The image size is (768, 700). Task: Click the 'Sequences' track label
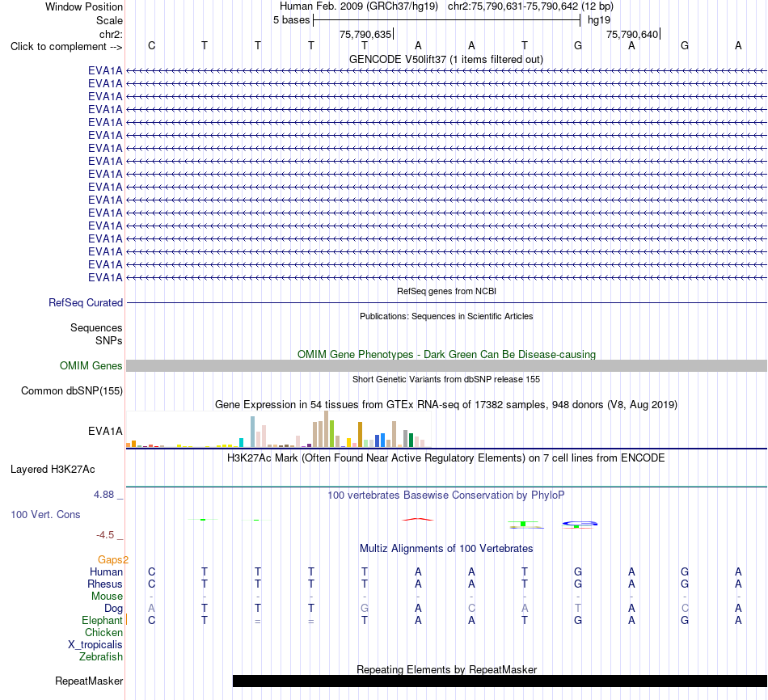pos(96,327)
